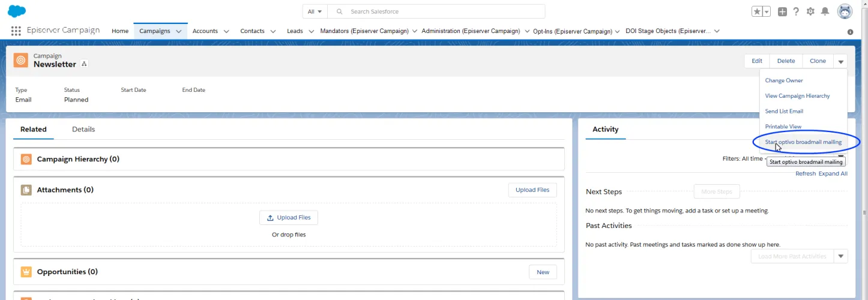Expand the DOI Stage Objects chevron
The height and width of the screenshot is (300, 868).
[x=717, y=31]
